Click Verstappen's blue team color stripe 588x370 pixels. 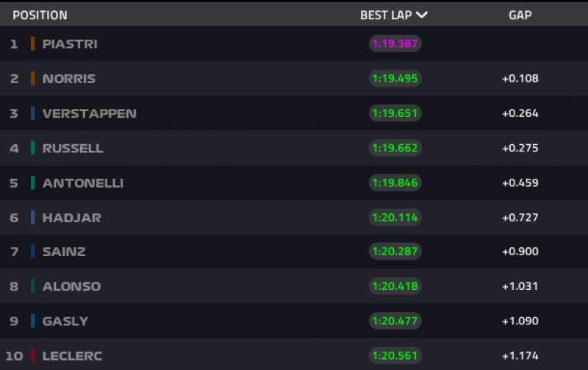pos(33,113)
